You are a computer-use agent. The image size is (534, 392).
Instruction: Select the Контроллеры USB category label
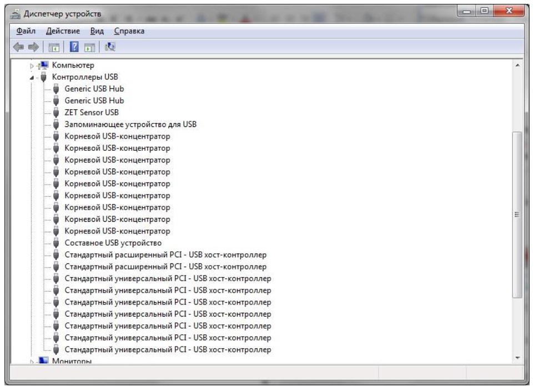pyautogui.click(x=85, y=77)
